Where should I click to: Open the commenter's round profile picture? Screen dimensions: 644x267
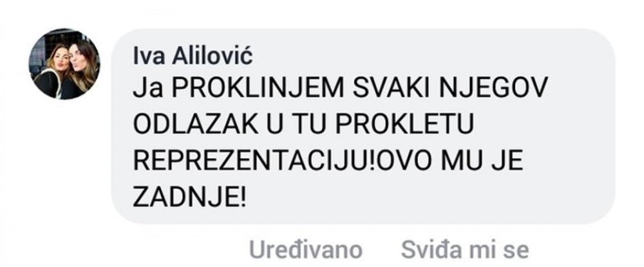64,64
